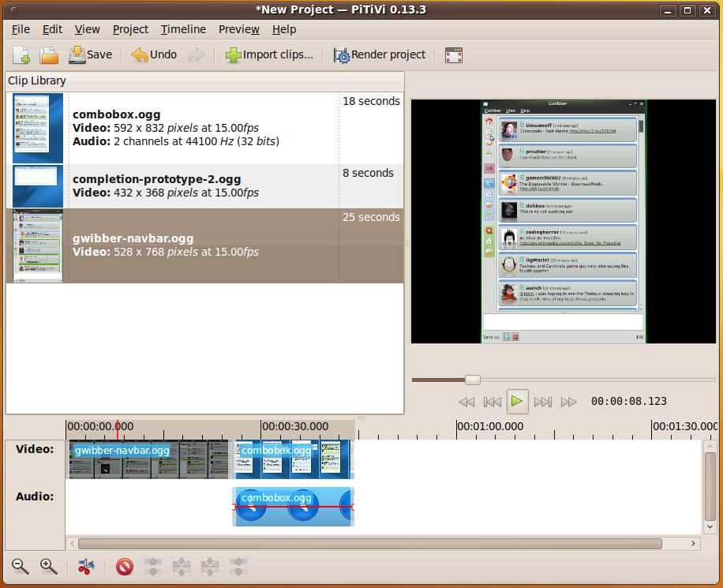
Task: Click the timeline vertical scrollbar up arrow
Action: point(710,447)
